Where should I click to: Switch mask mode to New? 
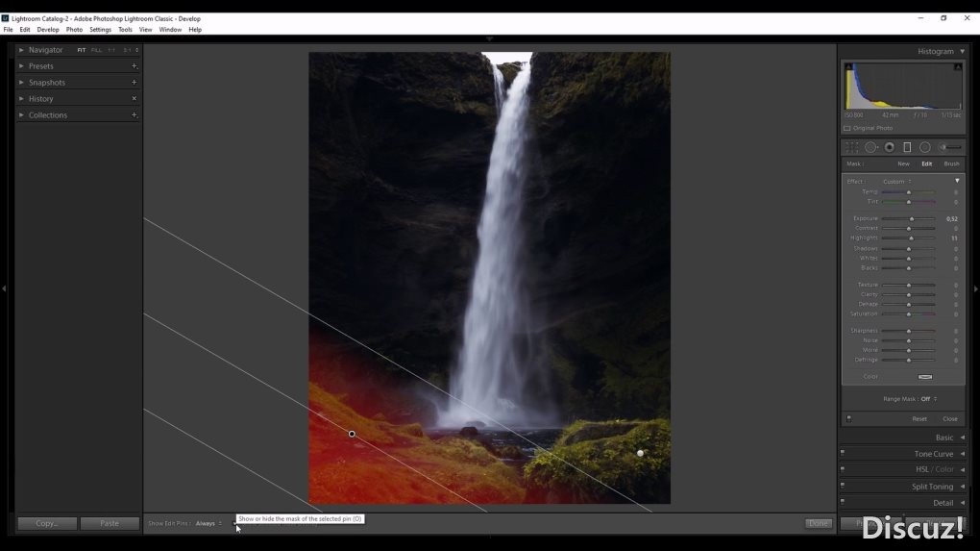(903, 163)
